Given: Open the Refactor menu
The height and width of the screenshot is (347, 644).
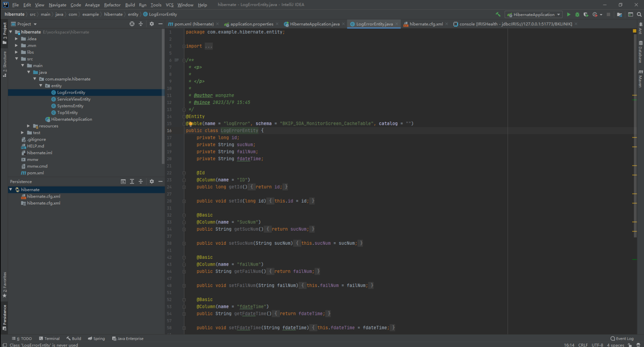Looking at the screenshot, I should pos(112,5).
